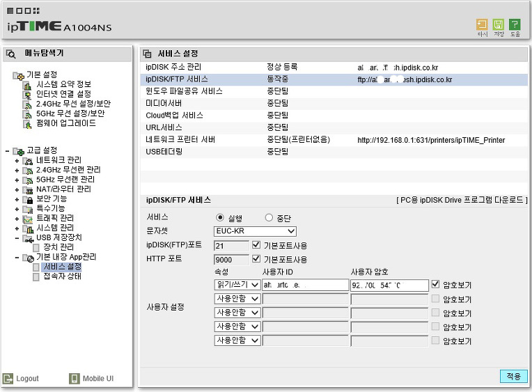Viewport: 532px width, 392px height.
Task: Click the HTTP port field showing 9000
Action: tap(231, 259)
